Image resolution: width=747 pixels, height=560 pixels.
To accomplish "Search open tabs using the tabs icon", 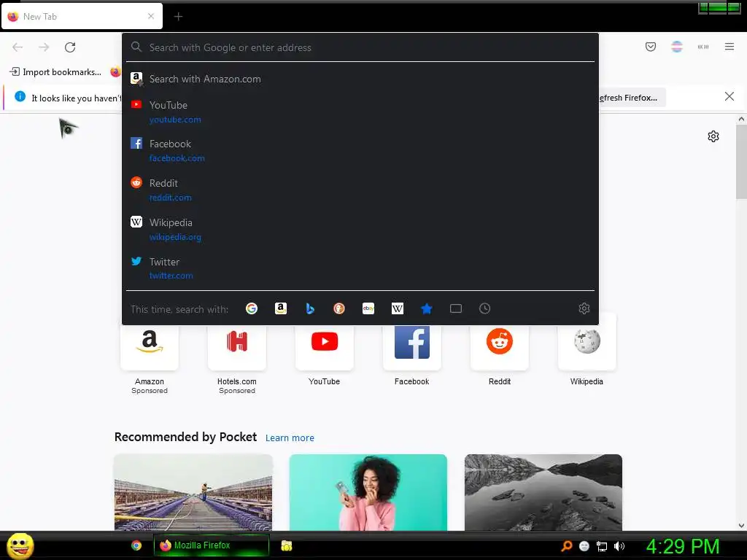I will [x=456, y=308].
